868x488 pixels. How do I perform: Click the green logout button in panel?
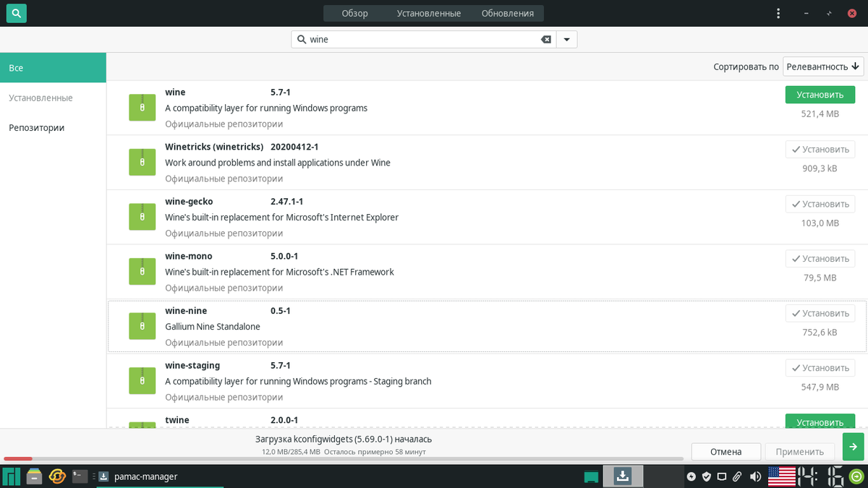[856, 476]
